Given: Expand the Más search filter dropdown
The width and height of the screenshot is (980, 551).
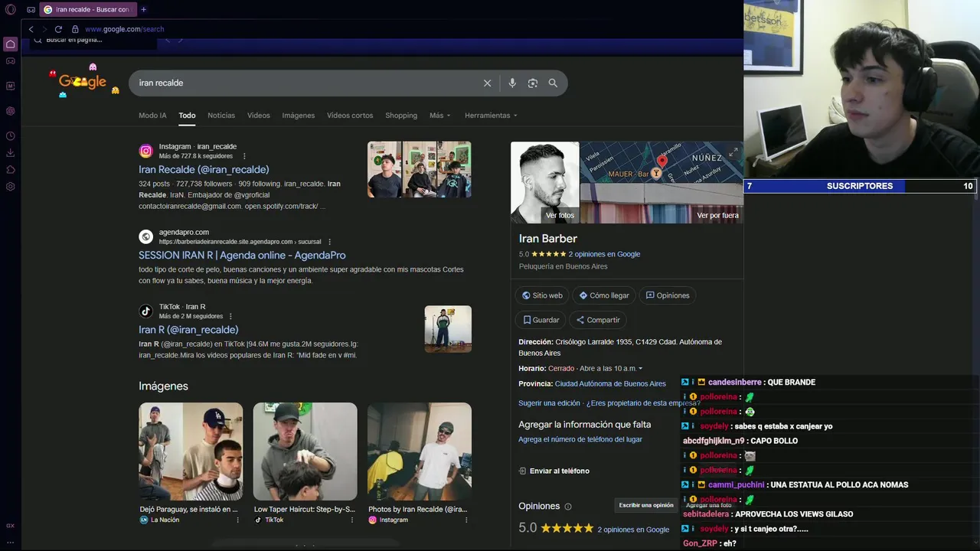Looking at the screenshot, I should (x=440, y=116).
